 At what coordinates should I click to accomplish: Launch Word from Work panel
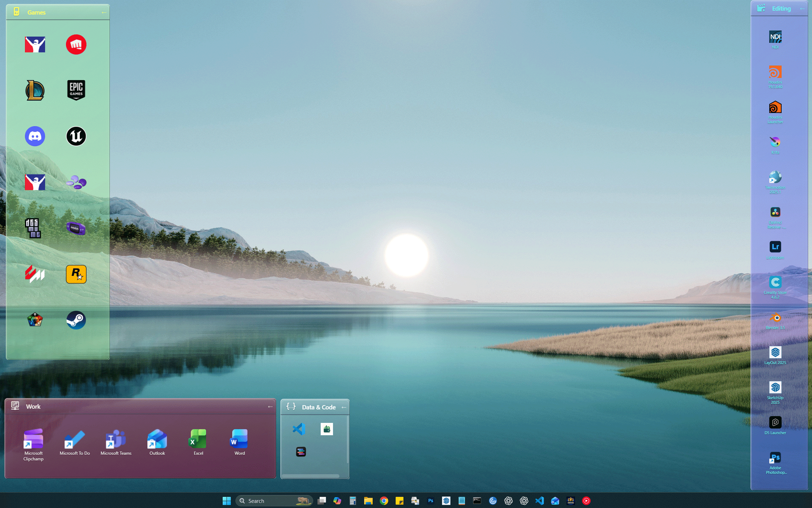pos(239,442)
